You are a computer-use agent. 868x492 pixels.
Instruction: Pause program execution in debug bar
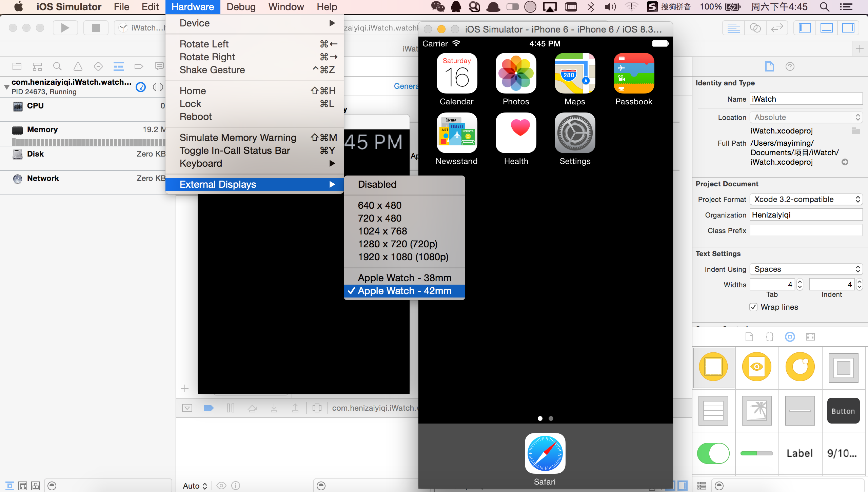(231, 408)
